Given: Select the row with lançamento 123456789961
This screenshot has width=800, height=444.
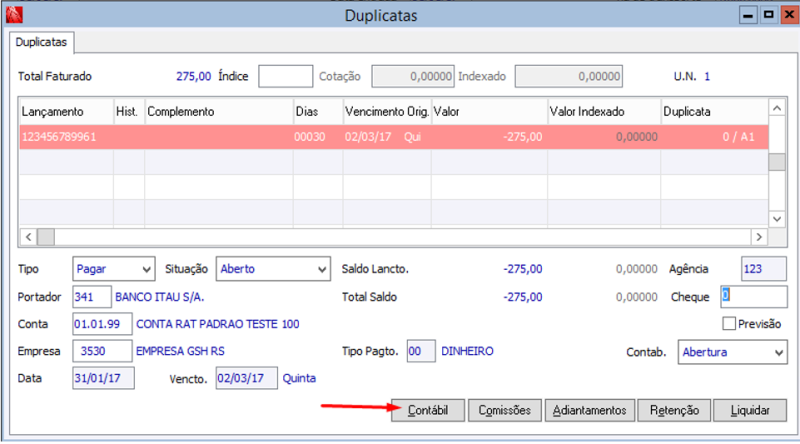Looking at the screenshot, I should (x=394, y=137).
